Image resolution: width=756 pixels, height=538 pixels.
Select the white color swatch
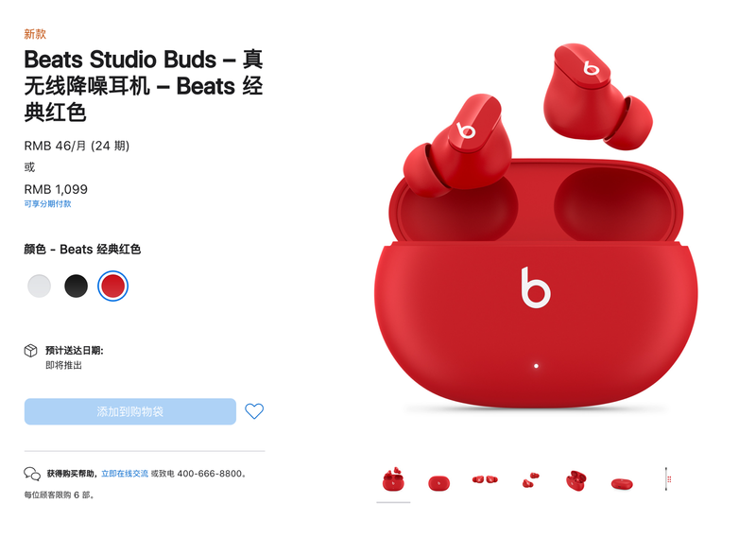click(39, 286)
